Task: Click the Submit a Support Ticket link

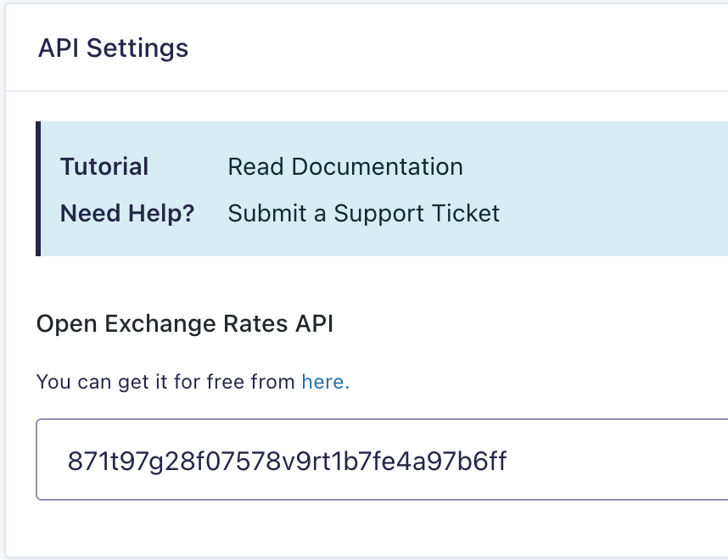Action: tap(363, 213)
